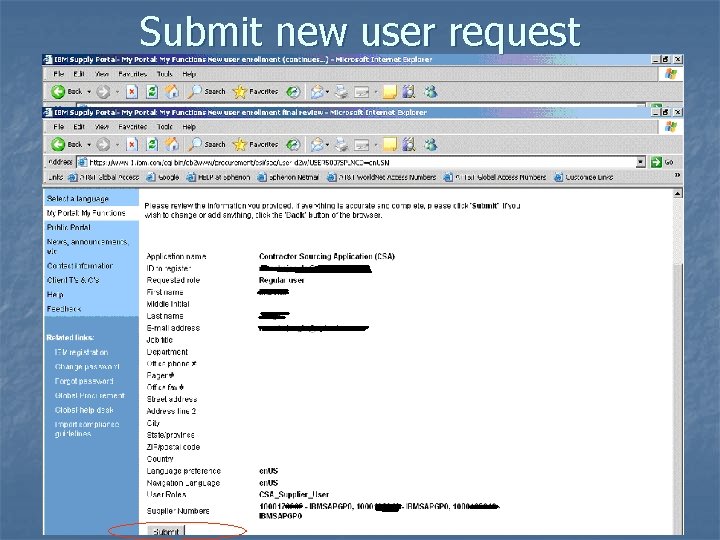Click Stop icon in the rear window
The image size is (720, 540).
132,92
